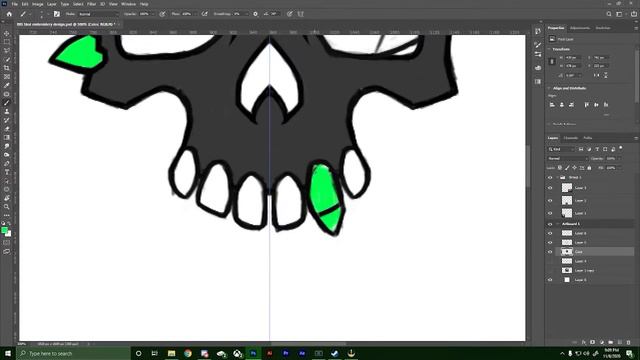Click the add layer style fx icon
640x360 pixels.
[584, 342]
